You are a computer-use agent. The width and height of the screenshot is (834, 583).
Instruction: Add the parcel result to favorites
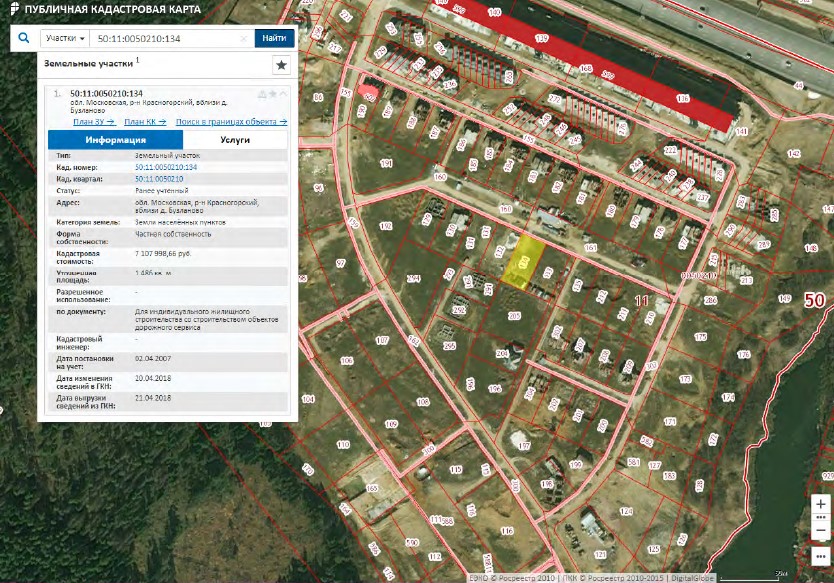(x=272, y=94)
